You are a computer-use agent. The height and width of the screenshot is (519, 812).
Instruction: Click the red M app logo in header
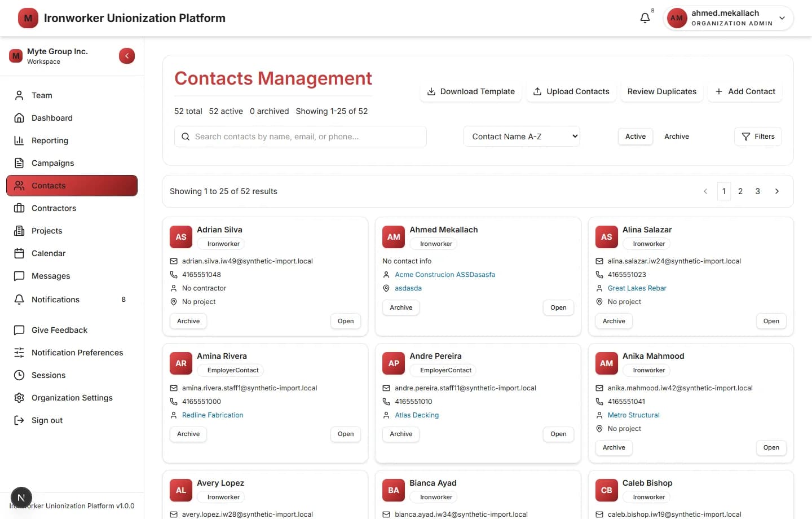pos(28,18)
